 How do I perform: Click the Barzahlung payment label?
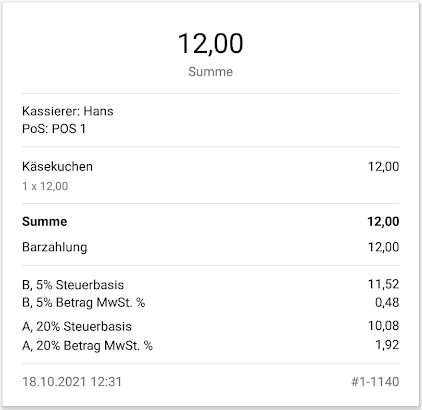(x=55, y=247)
